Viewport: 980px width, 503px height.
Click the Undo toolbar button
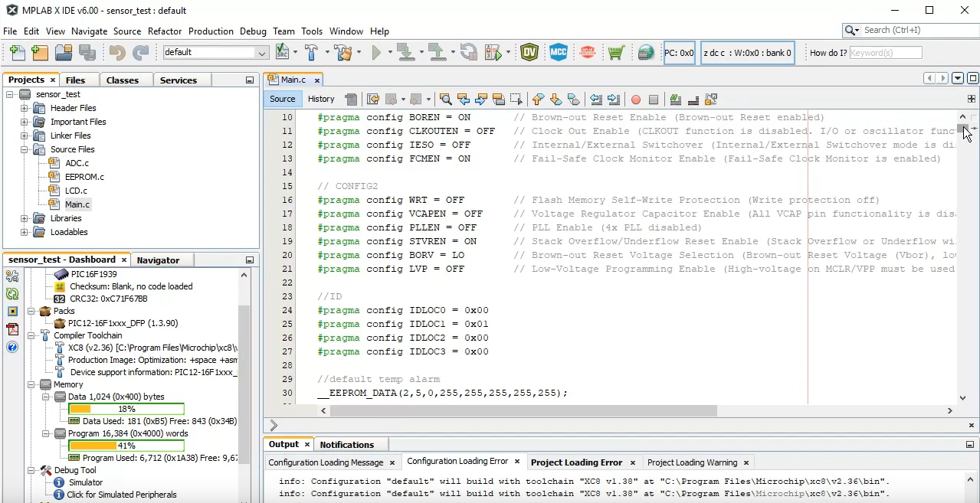[x=116, y=53]
